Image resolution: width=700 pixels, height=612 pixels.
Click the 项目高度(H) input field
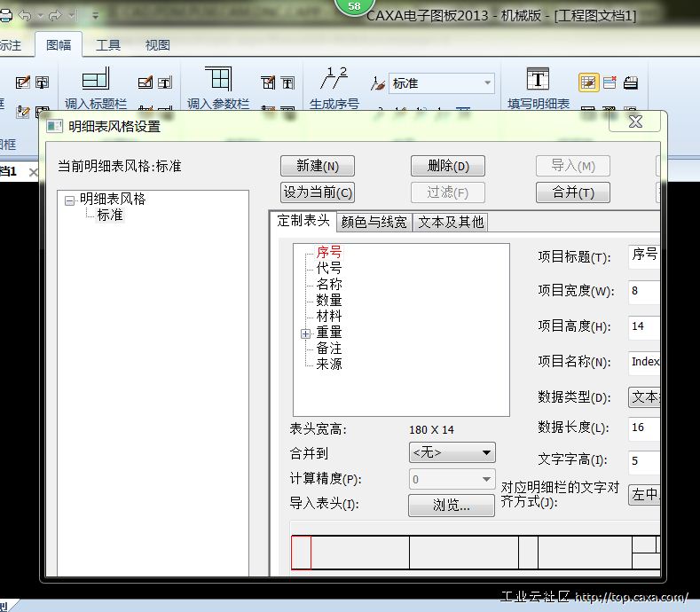644,326
